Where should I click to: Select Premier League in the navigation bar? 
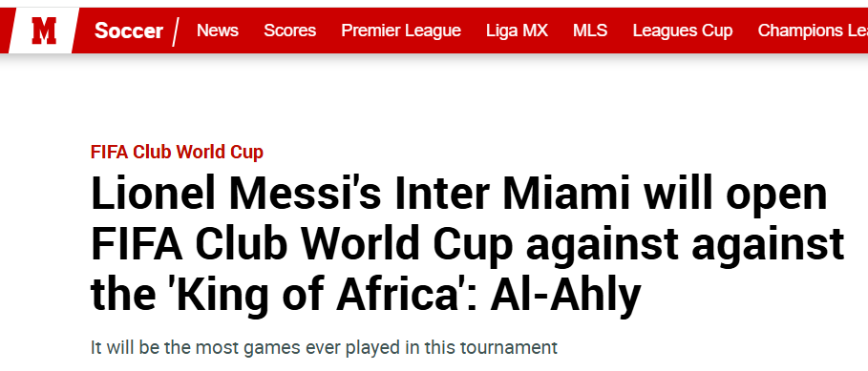(401, 31)
